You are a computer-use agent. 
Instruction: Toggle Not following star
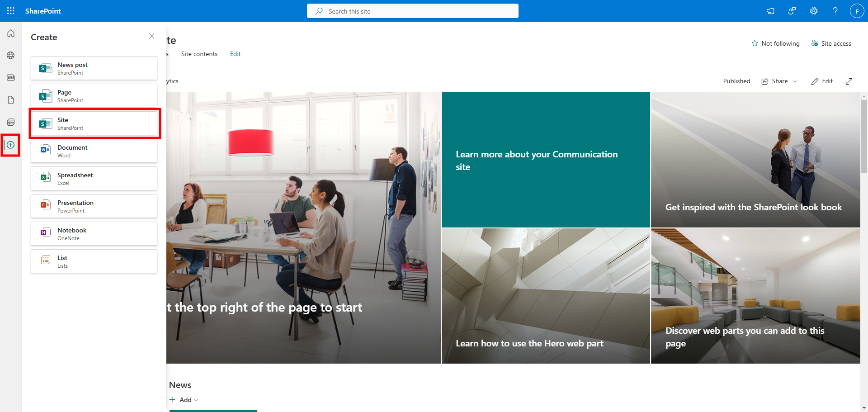click(775, 43)
